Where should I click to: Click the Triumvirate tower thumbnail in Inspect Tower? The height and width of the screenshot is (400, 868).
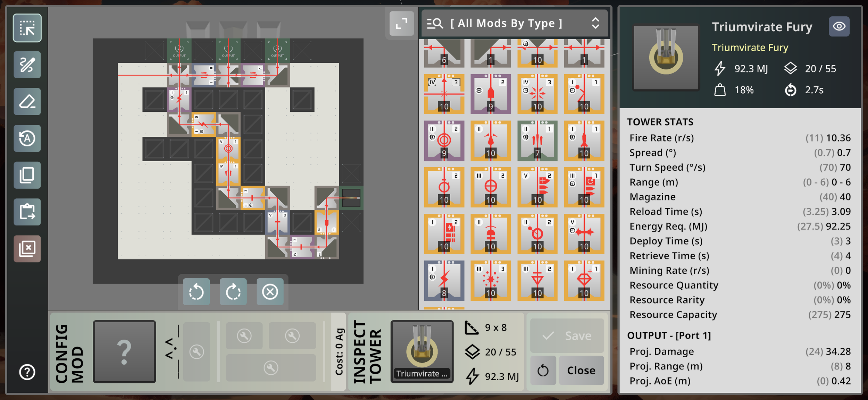coord(422,351)
